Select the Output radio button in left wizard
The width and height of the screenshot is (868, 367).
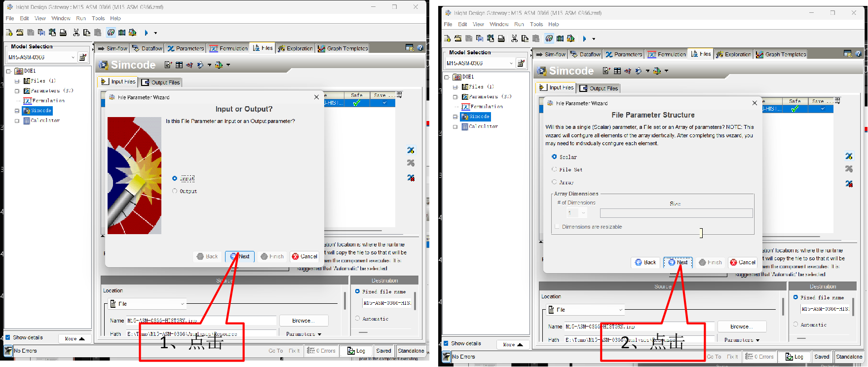pos(175,191)
